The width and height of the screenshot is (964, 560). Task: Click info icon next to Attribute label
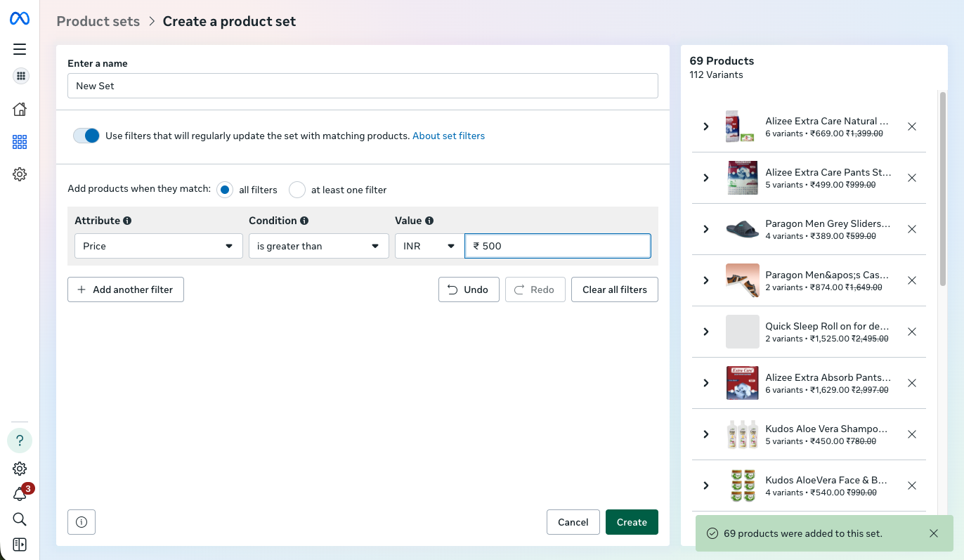coord(127,221)
